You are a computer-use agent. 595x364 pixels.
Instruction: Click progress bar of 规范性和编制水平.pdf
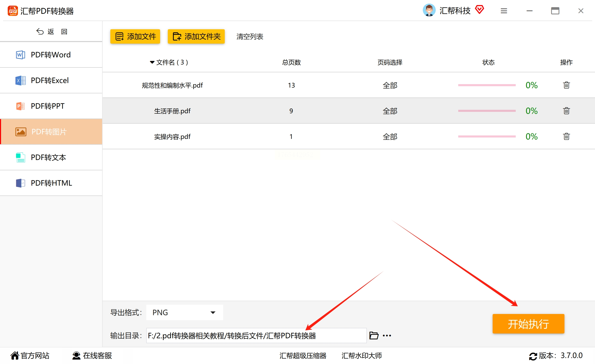pos(487,85)
